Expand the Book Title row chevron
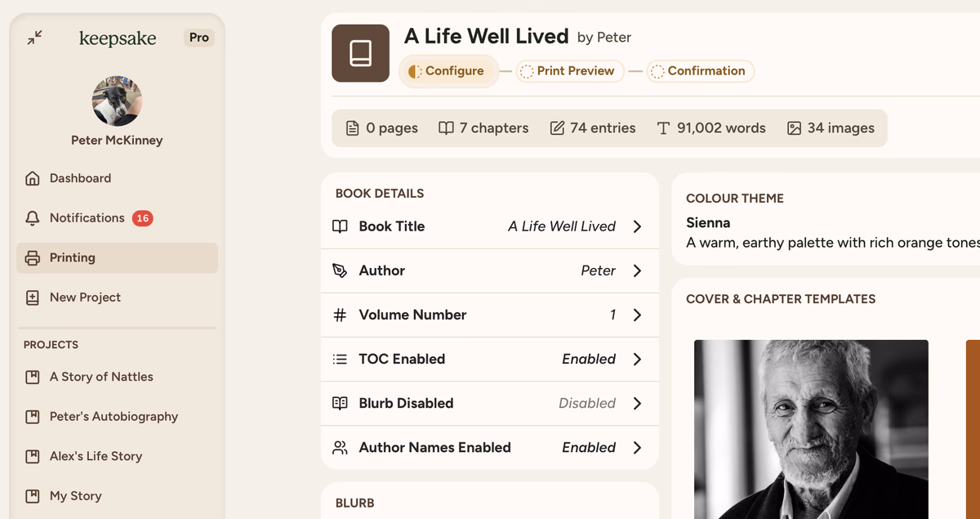Image resolution: width=980 pixels, height=519 pixels. coord(637,227)
